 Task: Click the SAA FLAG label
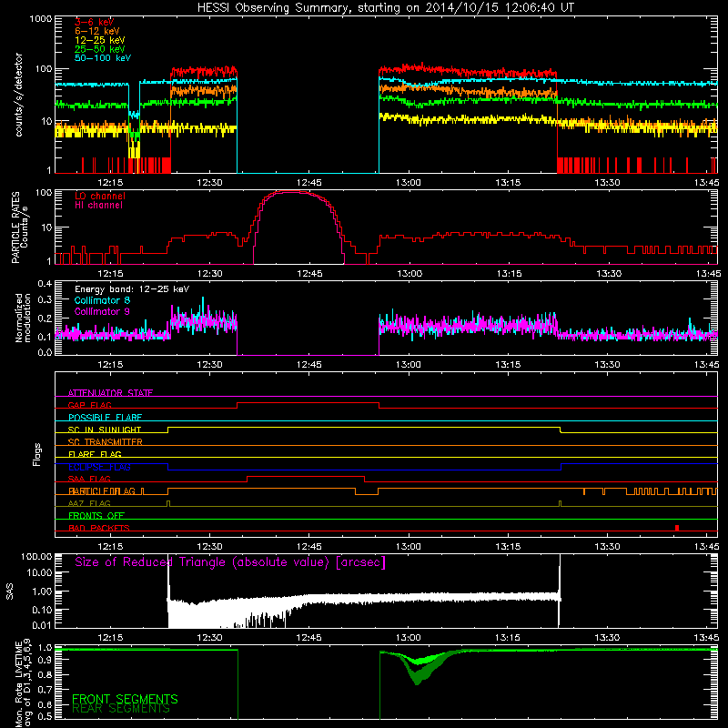click(89, 479)
